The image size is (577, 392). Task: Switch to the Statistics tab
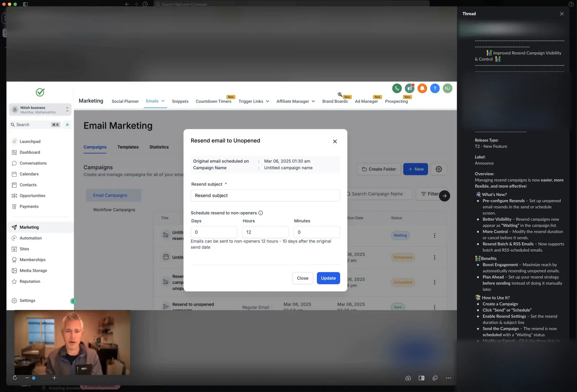coord(159,147)
